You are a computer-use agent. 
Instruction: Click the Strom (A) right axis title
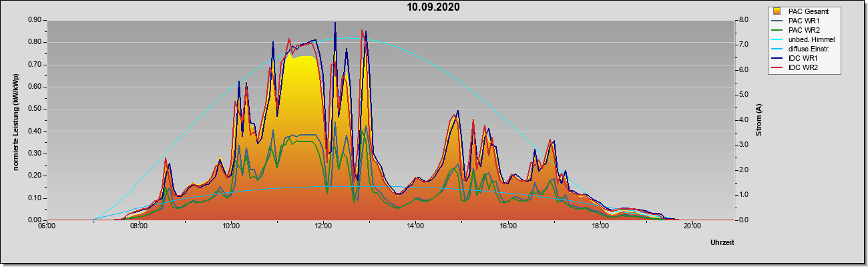click(759, 120)
